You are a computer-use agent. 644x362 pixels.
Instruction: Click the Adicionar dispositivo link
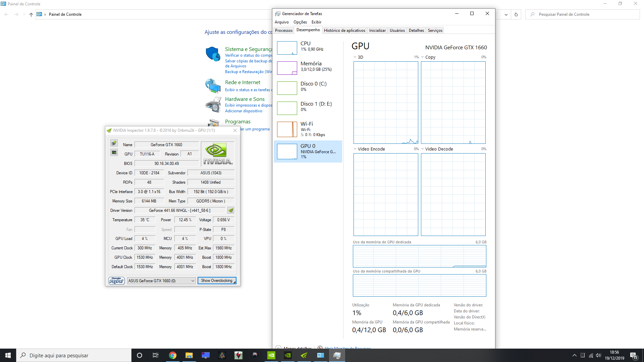(244, 111)
